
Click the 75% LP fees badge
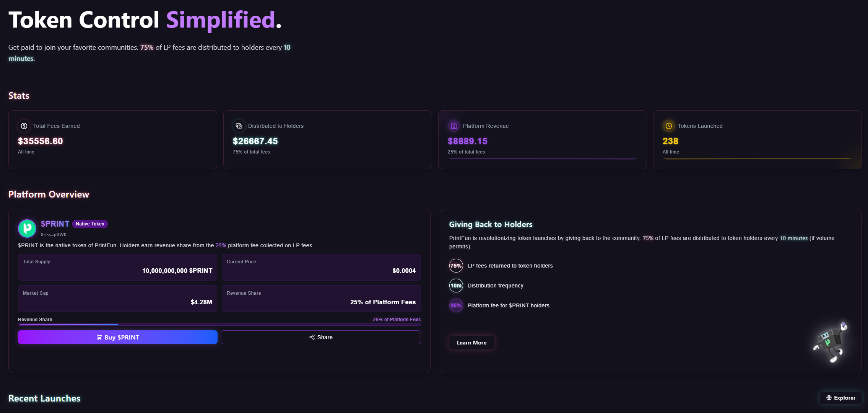pos(456,266)
